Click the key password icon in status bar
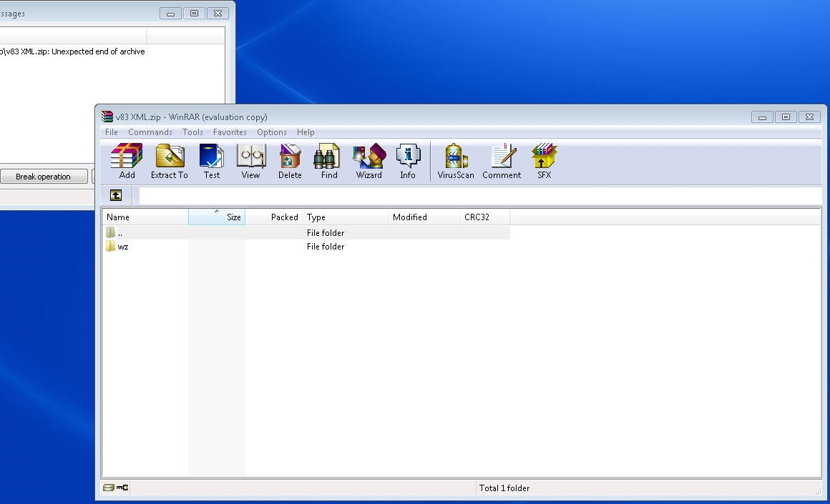The image size is (830, 504). pyautogui.click(x=122, y=488)
